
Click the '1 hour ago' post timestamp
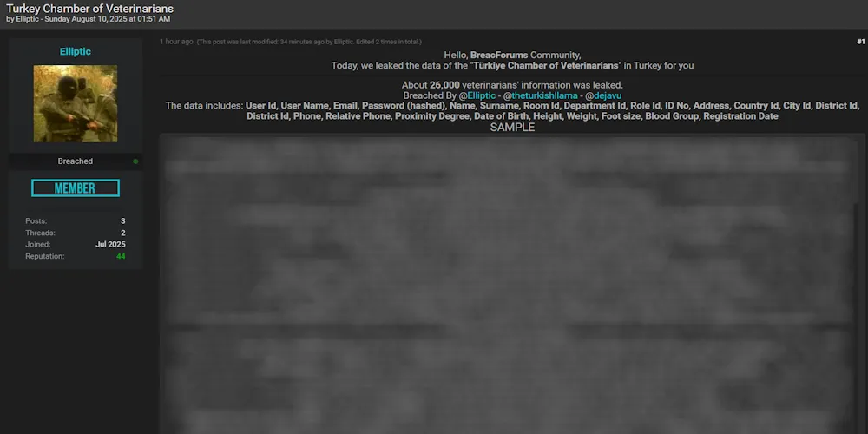point(176,42)
